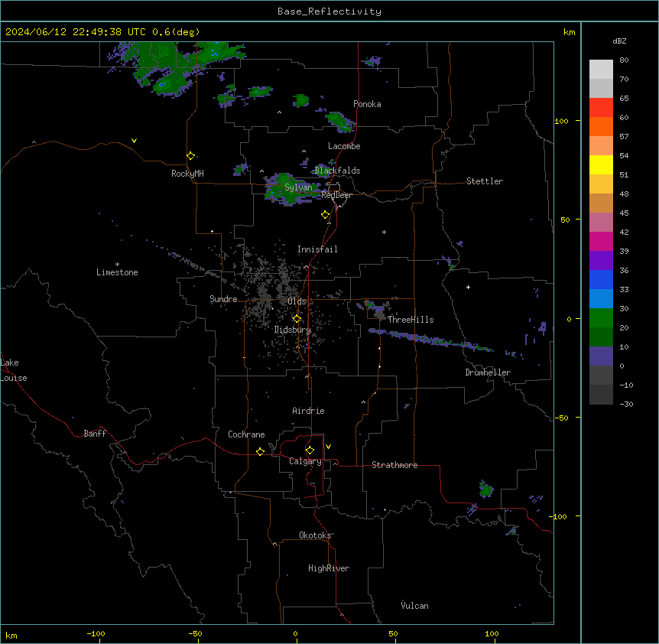Click the dBZ legend heading
The width and height of the screenshot is (659, 644).
tap(619, 41)
